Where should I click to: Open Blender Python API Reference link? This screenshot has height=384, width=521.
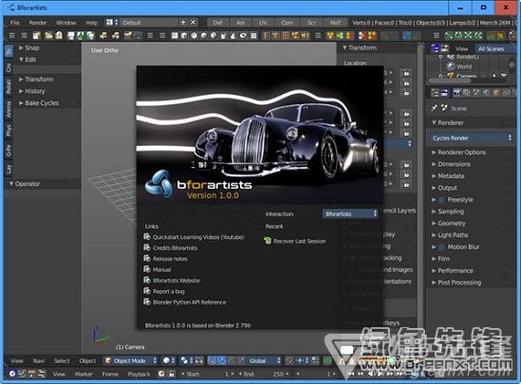(185, 302)
